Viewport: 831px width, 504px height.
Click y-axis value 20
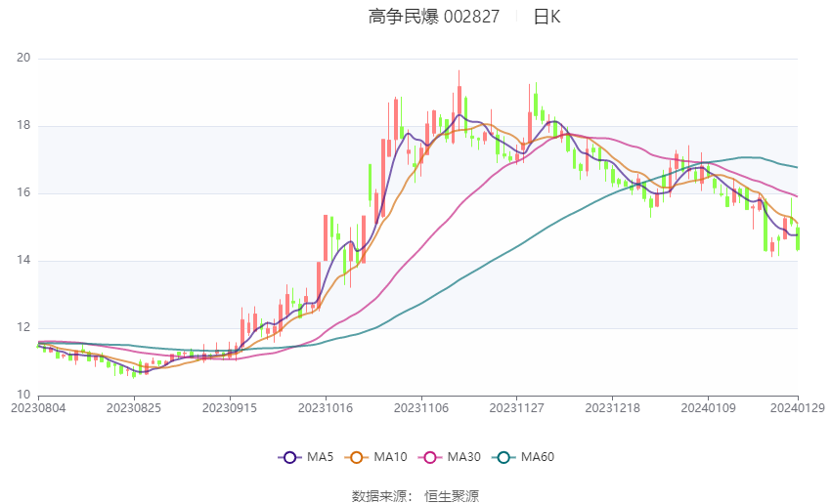pyautogui.click(x=23, y=58)
